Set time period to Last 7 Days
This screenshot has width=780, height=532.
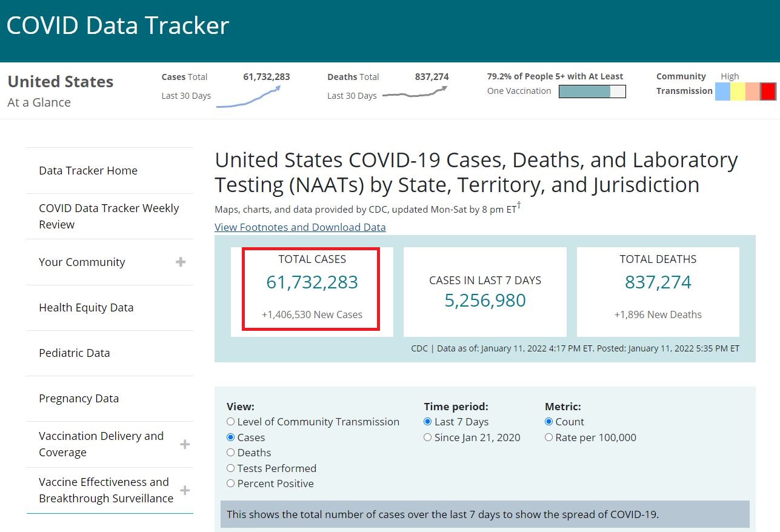(428, 422)
